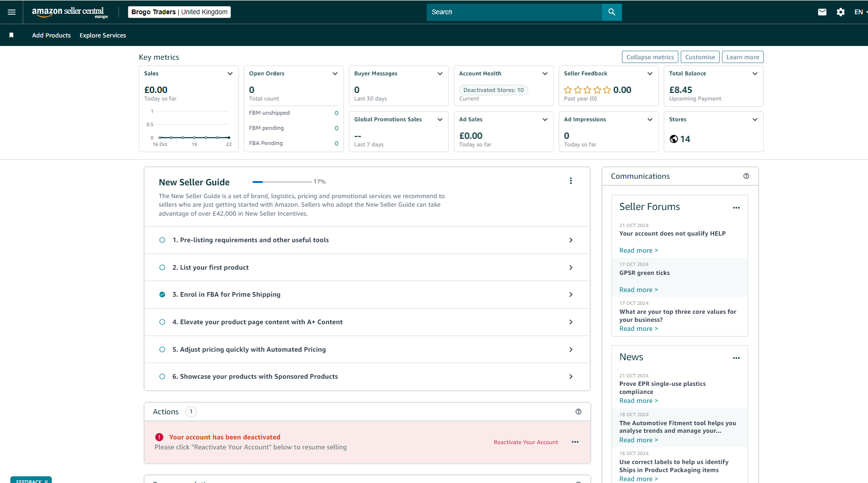Expand the Total Balance card chevron
The height and width of the screenshot is (483, 868).
(x=755, y=73)
